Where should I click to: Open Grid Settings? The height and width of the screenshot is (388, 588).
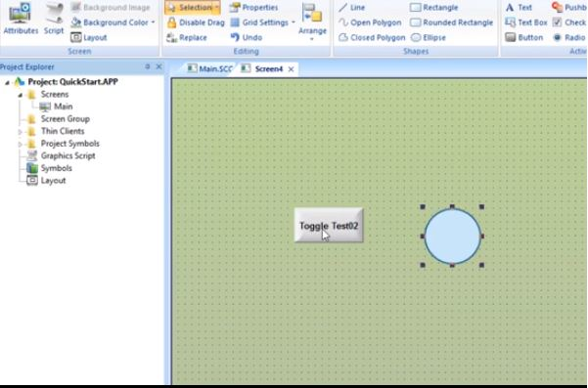(259, 22)
